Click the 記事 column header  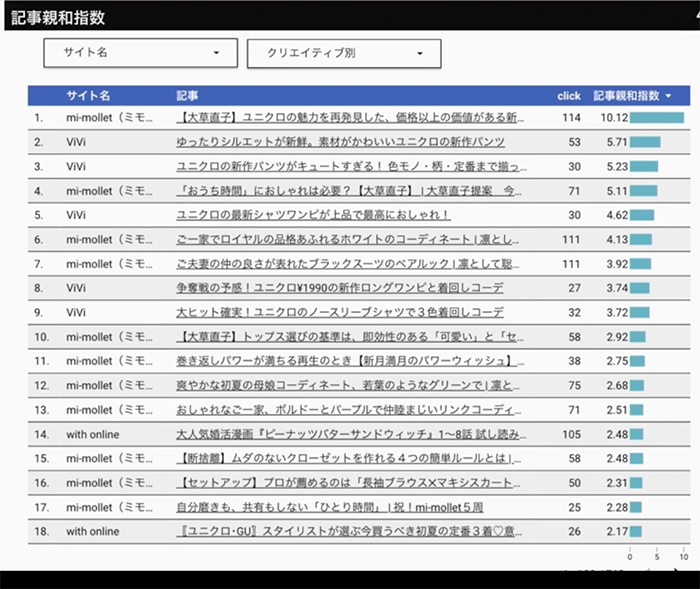(187, 96)
